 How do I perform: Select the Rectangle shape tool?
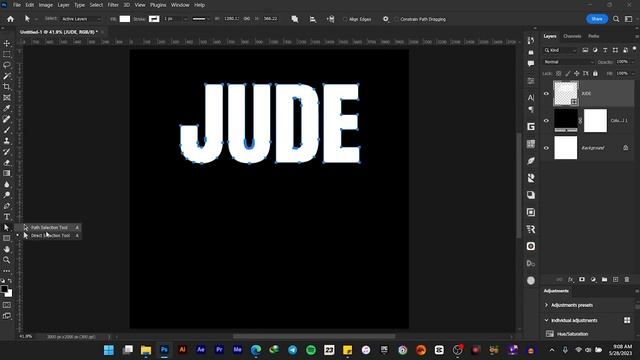7,238
